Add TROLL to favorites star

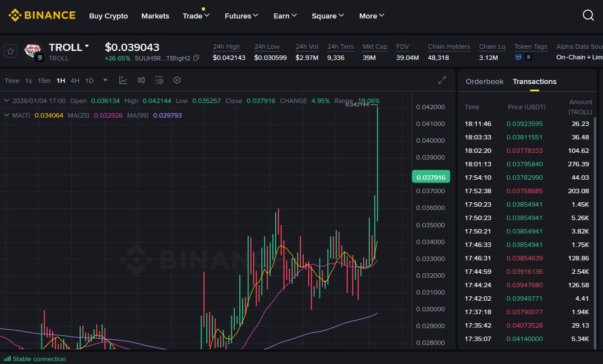tap(11, 51)
